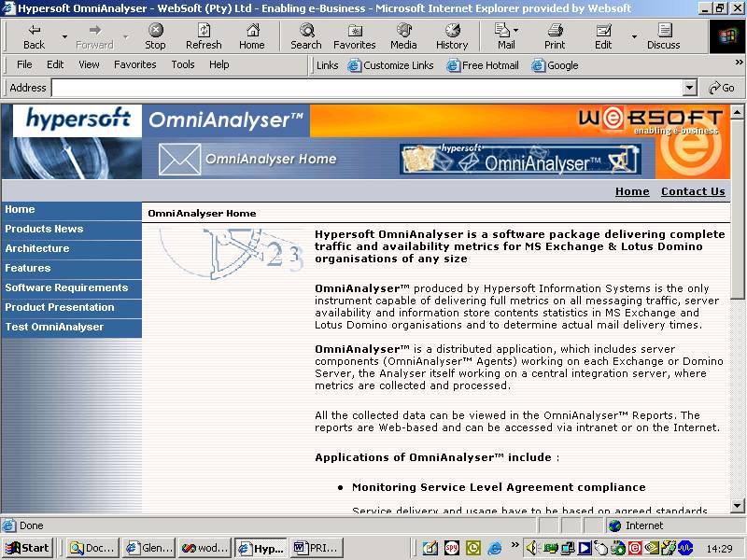The height and width of the screenshot is (560, 747).
Task: Open the File menu
Action: [x=24, y=64]
